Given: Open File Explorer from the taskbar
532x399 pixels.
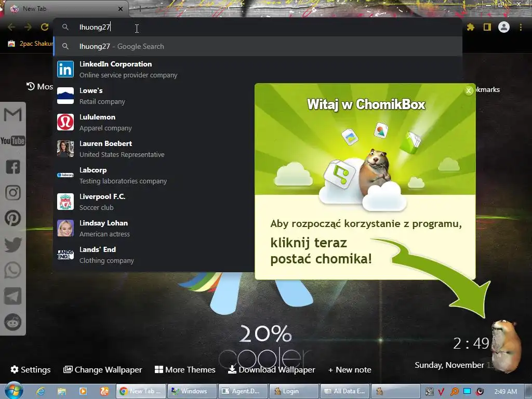Looking at the screenshot, I should [62, 391].
